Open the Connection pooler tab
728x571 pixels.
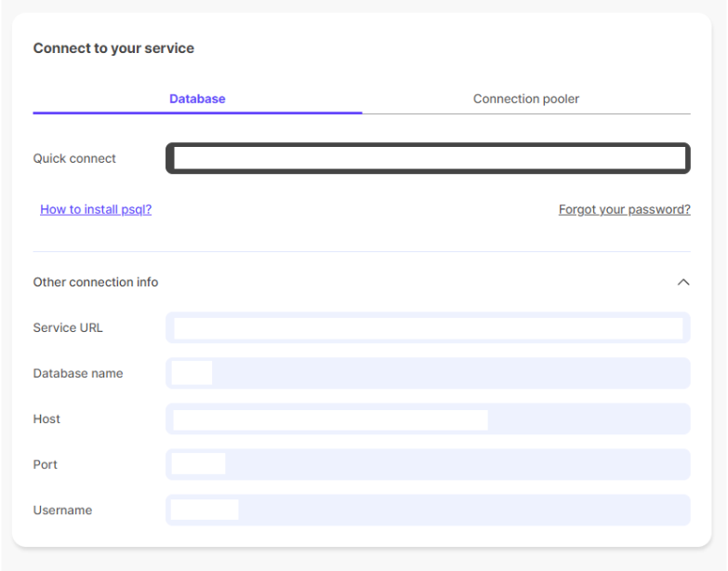tap(525, 99)
